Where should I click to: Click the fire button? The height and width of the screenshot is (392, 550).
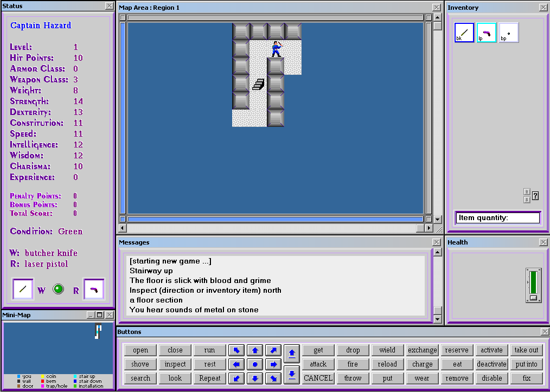[353, 364]
